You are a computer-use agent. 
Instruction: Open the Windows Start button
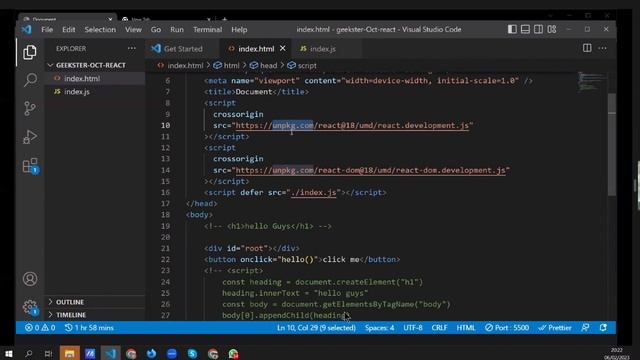point(8,353)
